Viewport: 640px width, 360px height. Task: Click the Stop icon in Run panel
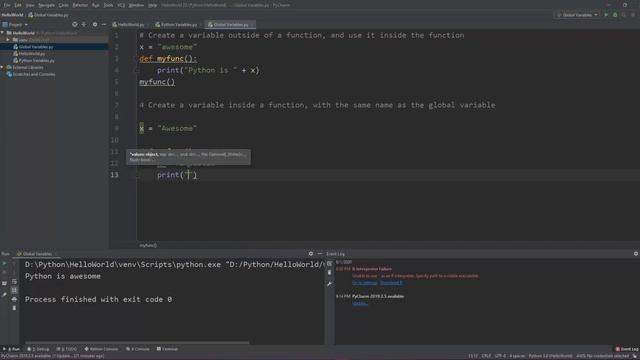tap(4, 273)
